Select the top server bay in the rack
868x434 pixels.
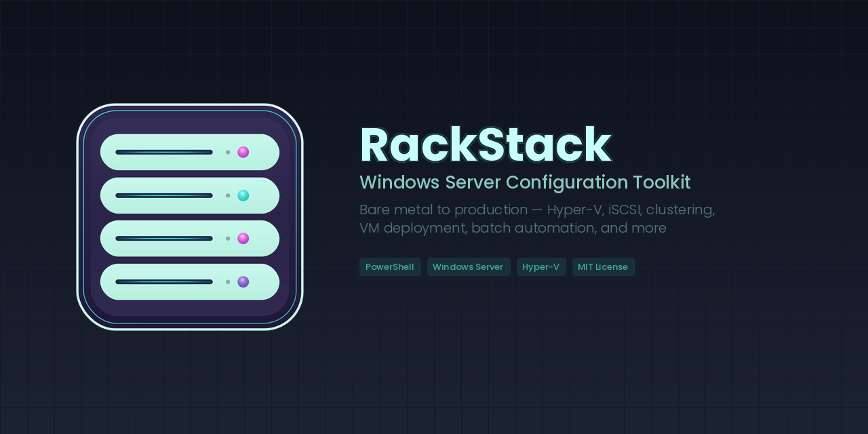190,152
